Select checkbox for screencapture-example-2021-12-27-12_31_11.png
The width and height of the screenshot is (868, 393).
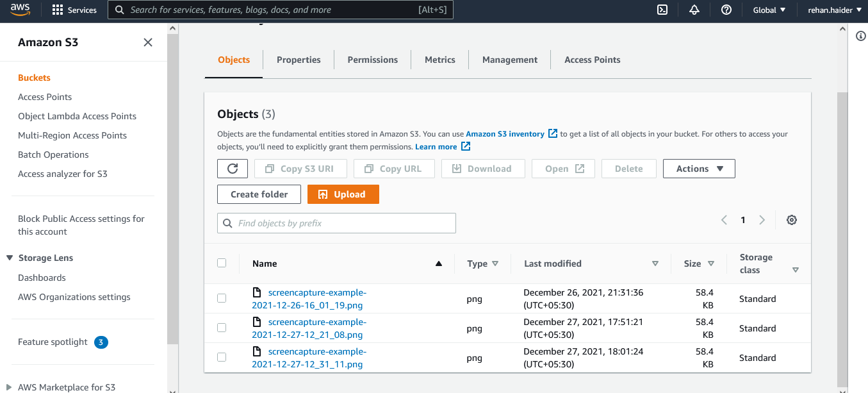[x=222, y=357]
